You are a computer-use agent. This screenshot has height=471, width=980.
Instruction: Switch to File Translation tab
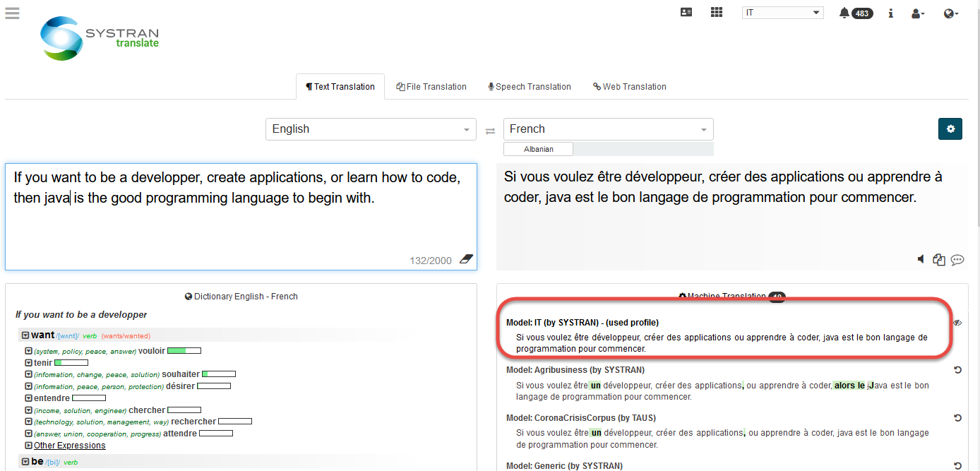[431, 87]
